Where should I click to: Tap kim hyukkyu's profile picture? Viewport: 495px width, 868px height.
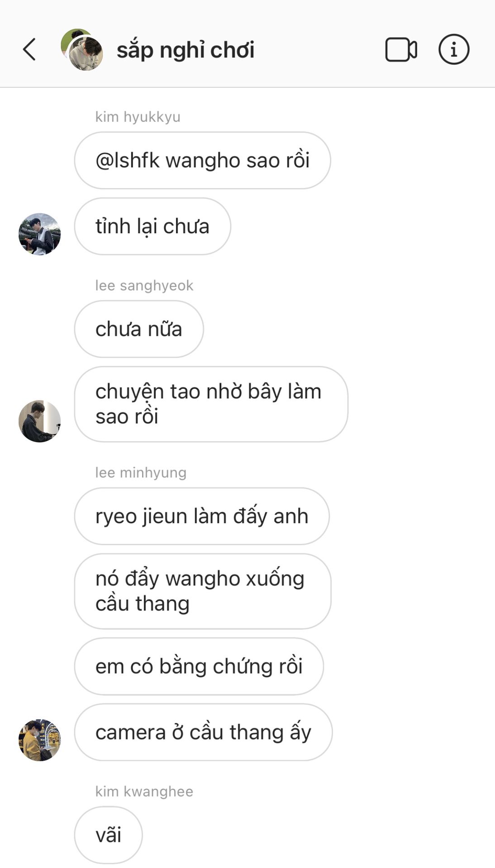[39, 234]
